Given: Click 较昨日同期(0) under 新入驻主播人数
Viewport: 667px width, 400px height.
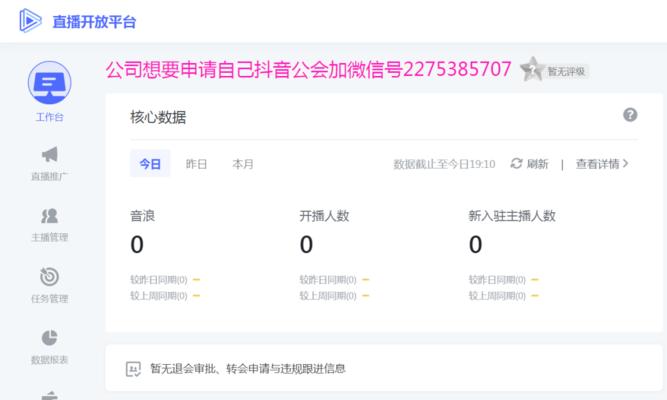Looking at the screenshot, I should [497, 280].
